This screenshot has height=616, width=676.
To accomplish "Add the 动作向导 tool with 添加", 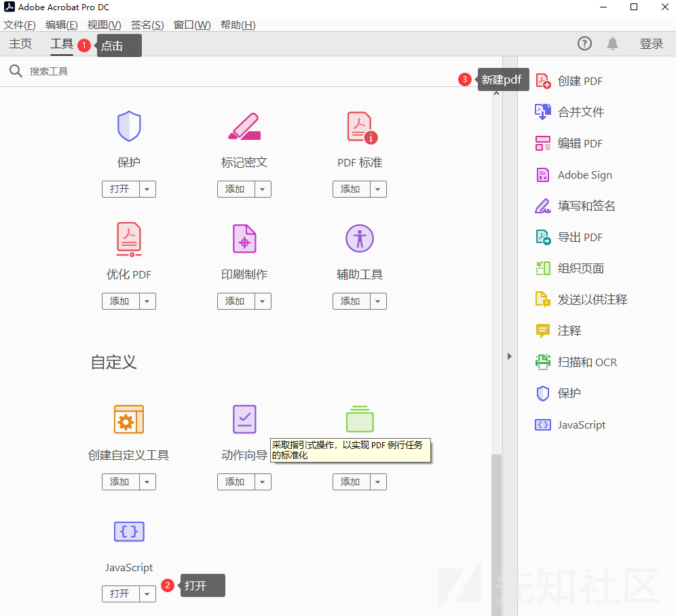I will (236, 482).
